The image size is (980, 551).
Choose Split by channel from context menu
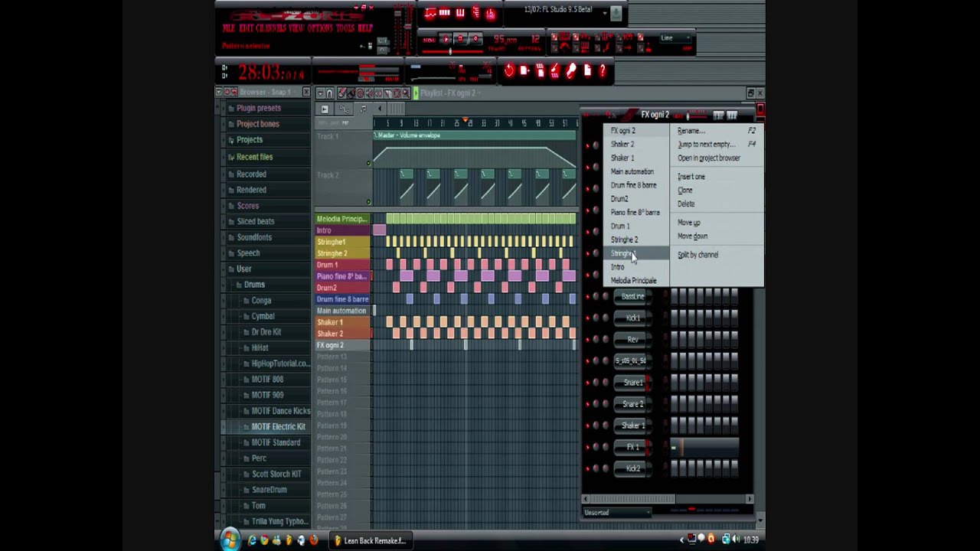point(697,255)
